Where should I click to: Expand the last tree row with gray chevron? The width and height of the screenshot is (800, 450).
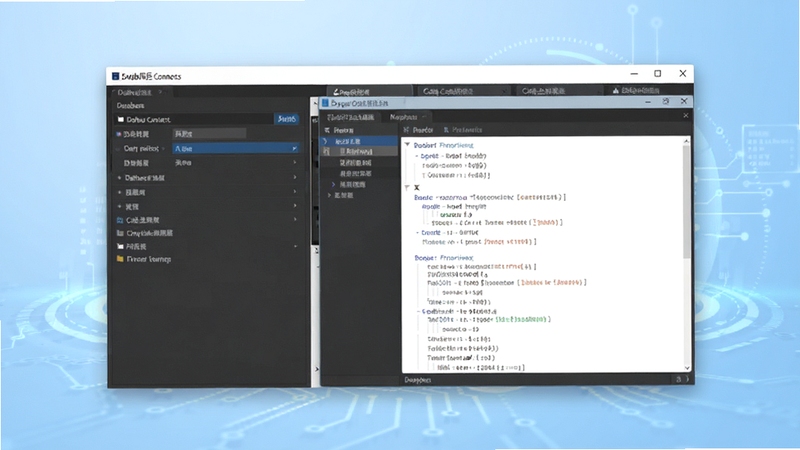[x=330, y=195]
